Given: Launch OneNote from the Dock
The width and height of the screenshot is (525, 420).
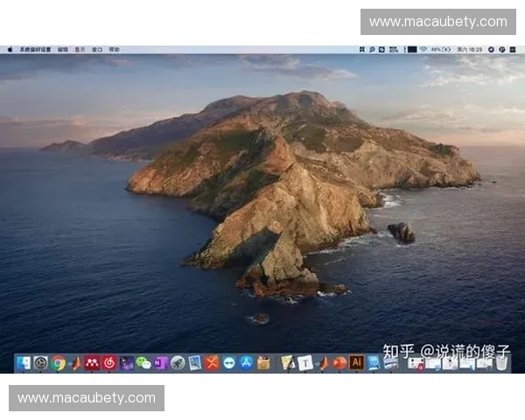Looking at the screenshot, I should click(160, 362).
